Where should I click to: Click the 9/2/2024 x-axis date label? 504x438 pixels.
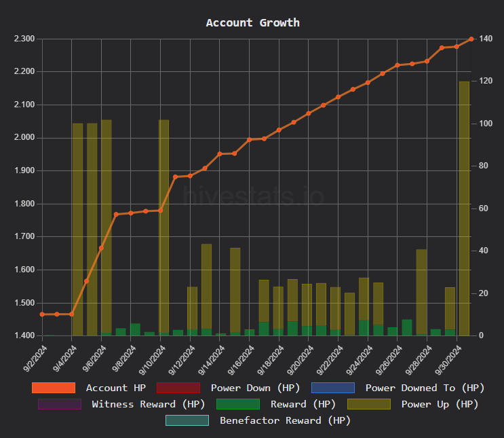point(35,359)
